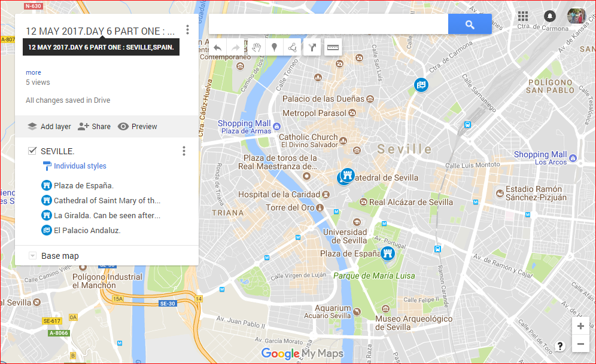Click the '5 views' text

click(x=38, y=82)
